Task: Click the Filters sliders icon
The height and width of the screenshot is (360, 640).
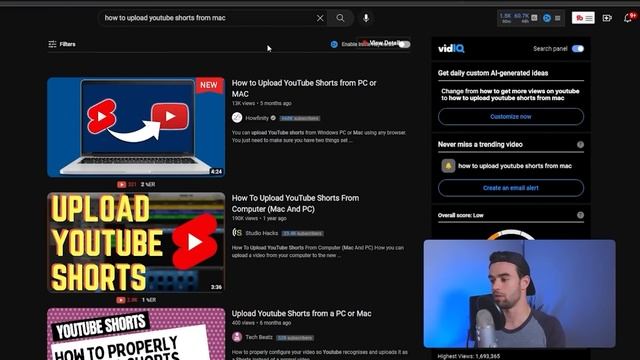Action: pos(52,44)
